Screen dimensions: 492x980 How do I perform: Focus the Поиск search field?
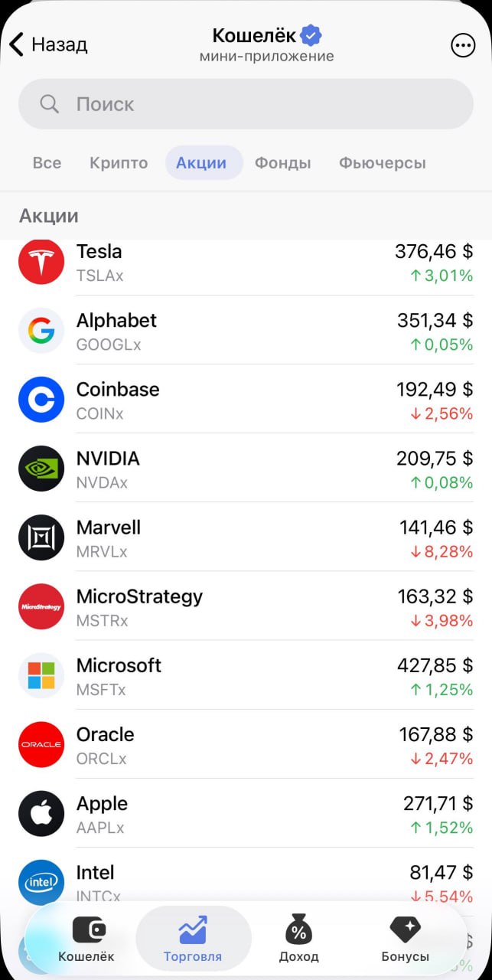tap(246, 104)
